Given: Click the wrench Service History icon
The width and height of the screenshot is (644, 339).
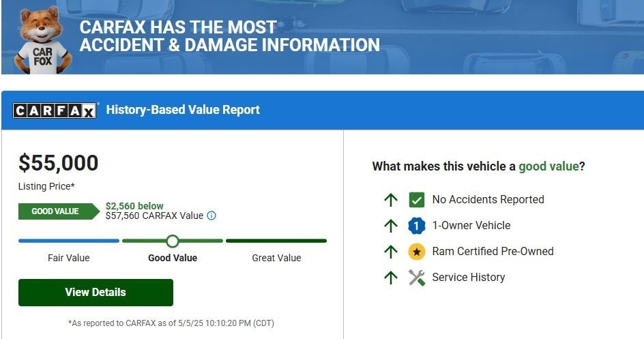Looking at the screenshot, I should (416, 278).
